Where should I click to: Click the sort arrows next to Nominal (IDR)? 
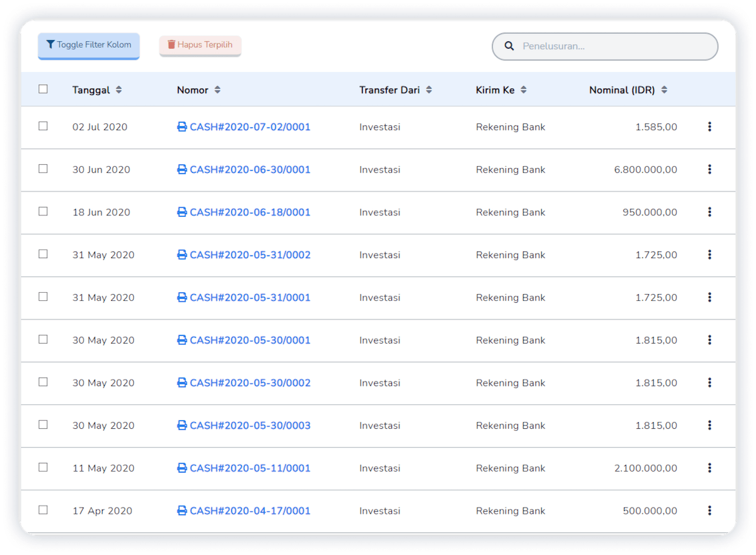(x=664, y=90)
